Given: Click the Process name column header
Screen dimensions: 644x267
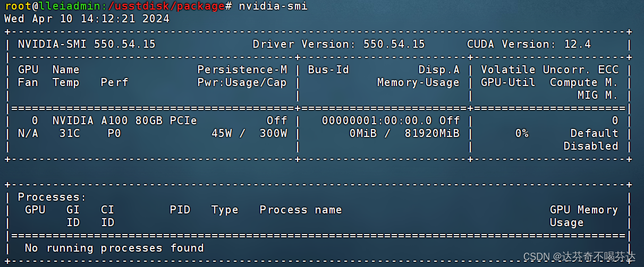Looking at the screenshot, I should [x=301, y=210].
